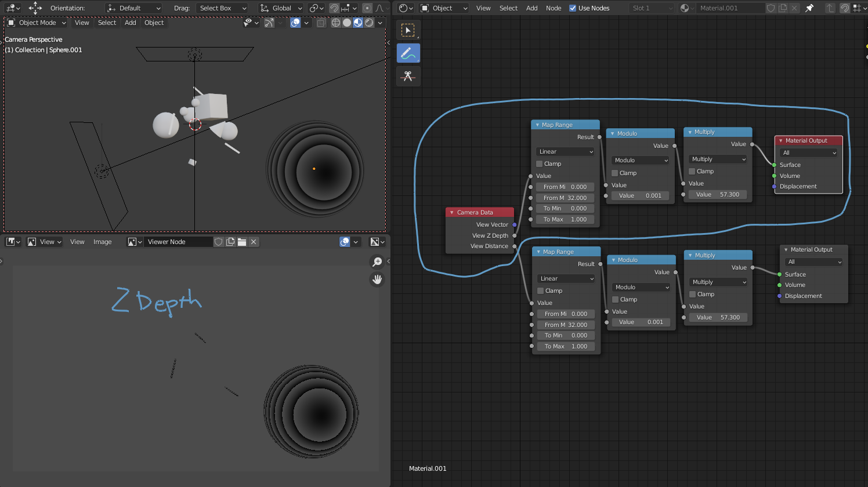Open image folder icon beside Viewer Node

(242, 242)
